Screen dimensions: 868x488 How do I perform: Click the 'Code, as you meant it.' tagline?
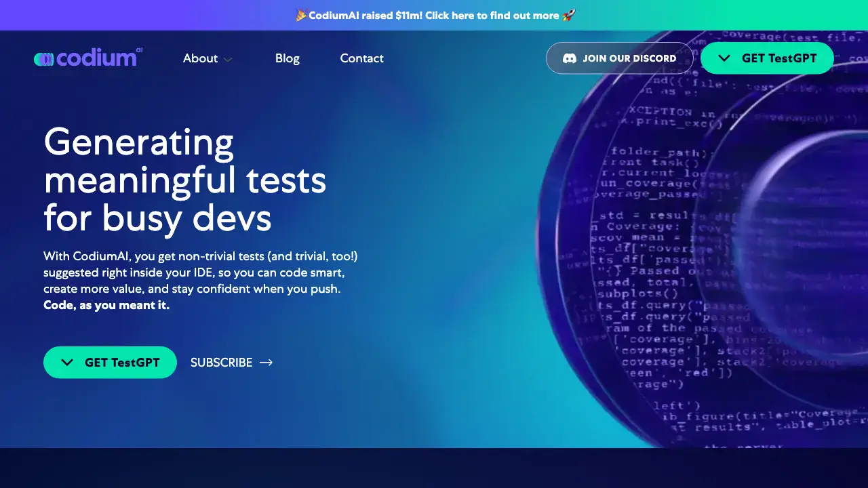106,305
